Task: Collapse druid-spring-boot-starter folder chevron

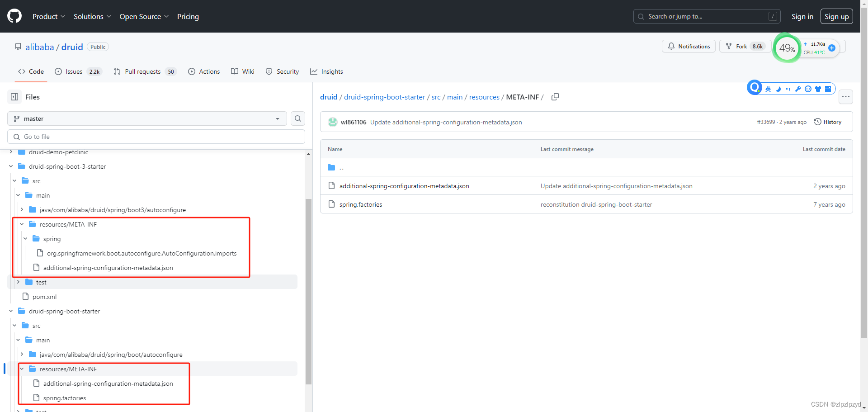Action: coord(11,311)
